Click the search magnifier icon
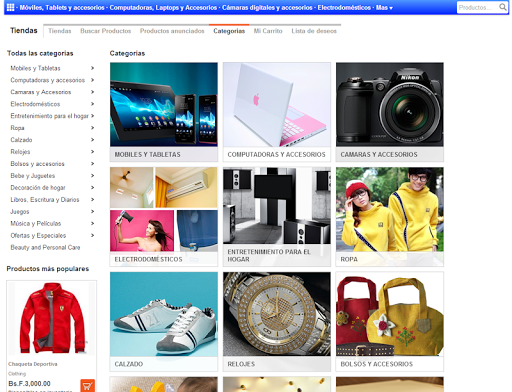Image resolution: width=512 pixels, height=392 pixels. click(502, 7)
